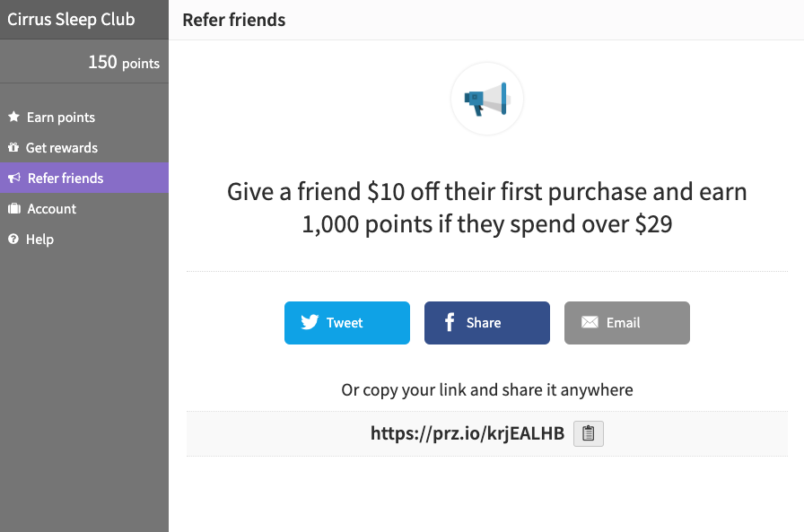
Task: Click the Facebook f logo icon
Action: click(450, 322)
